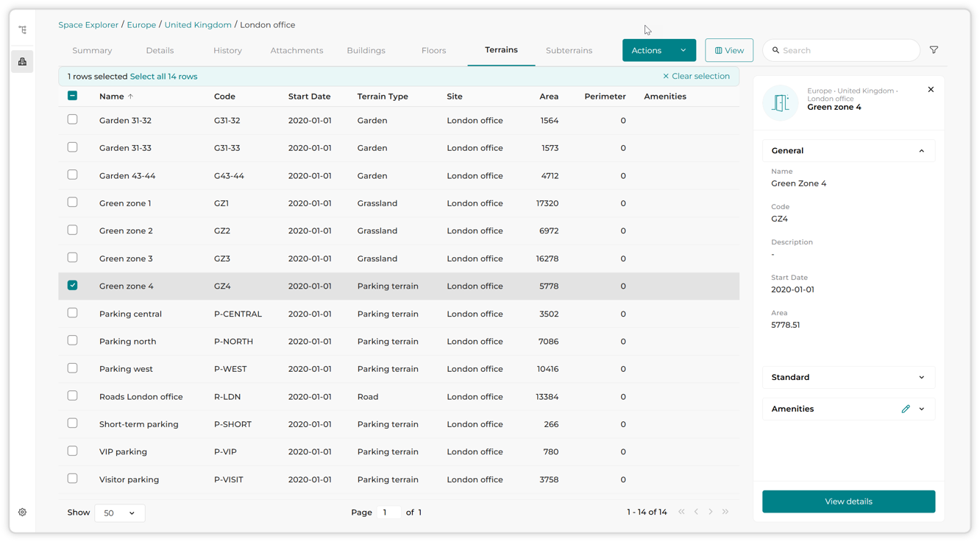The height and width of the screenshot is (542, 980).
Task: Open the History tab
Action: pos(227,51)
